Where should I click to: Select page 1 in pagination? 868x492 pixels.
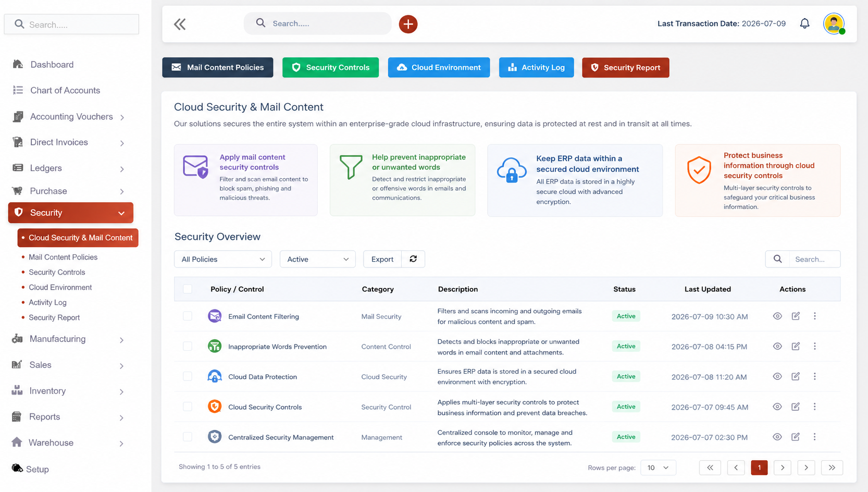click(x=759, y=468)
